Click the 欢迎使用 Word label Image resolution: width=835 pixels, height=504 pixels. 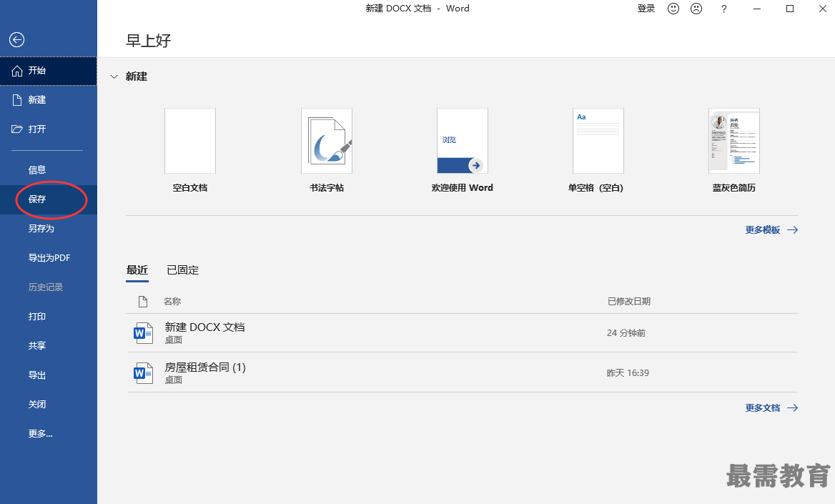click(463, 187)
